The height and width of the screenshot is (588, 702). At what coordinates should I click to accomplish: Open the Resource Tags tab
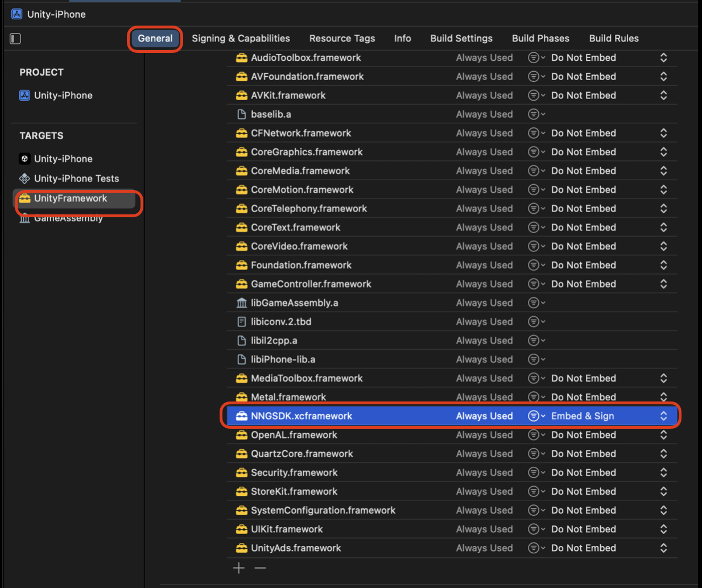point(342,39)
